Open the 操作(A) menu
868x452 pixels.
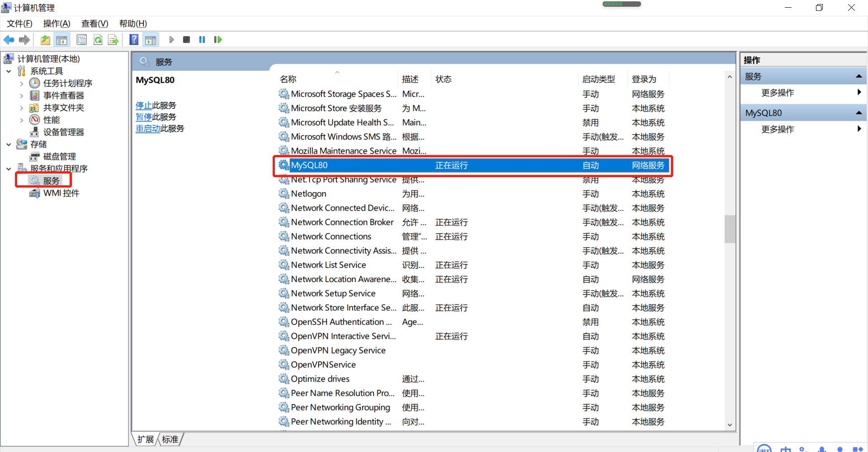[57, 24]
